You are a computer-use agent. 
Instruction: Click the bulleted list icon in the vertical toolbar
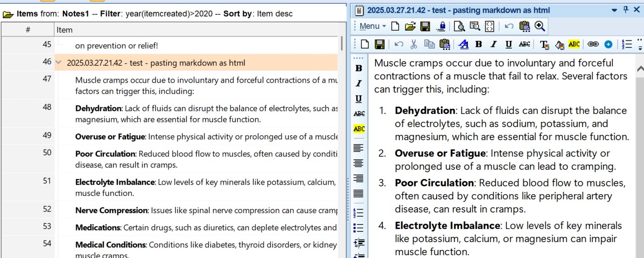click(x=359, y=228)
